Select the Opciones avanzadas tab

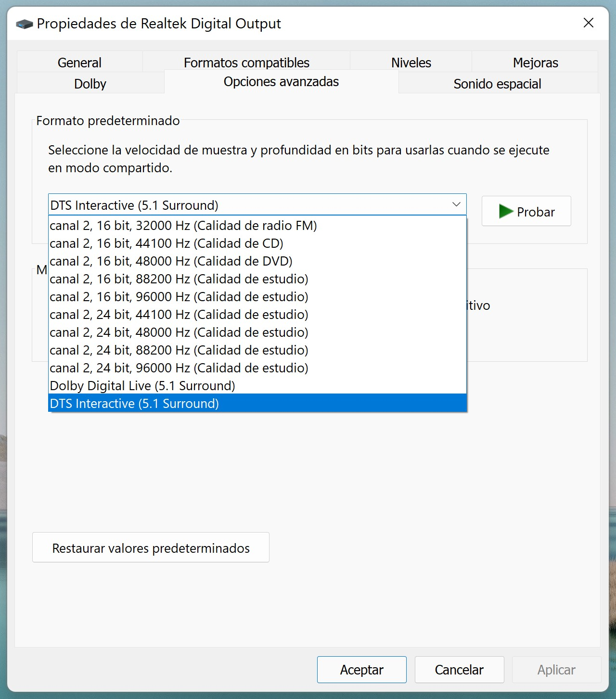pos(281,82)
